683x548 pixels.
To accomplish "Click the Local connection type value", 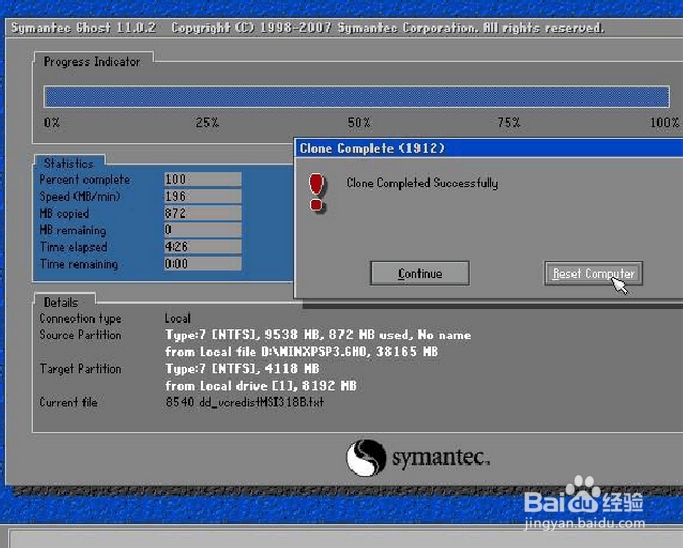I will (x=178, y=318).
